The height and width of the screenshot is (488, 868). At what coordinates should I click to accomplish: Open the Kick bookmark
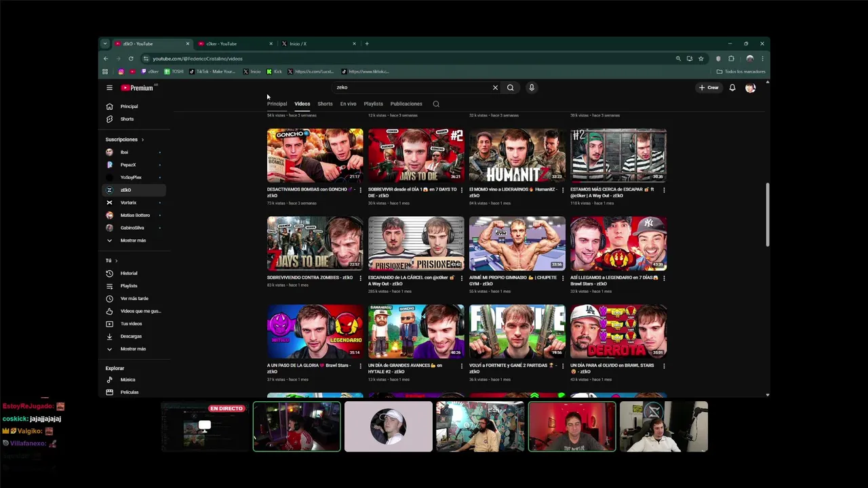point(274,71)
